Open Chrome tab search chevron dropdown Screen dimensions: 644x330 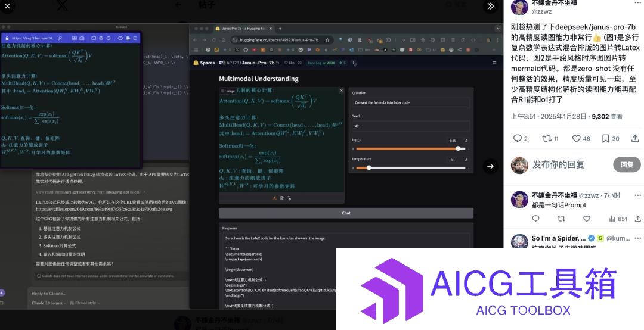[498, 29]
